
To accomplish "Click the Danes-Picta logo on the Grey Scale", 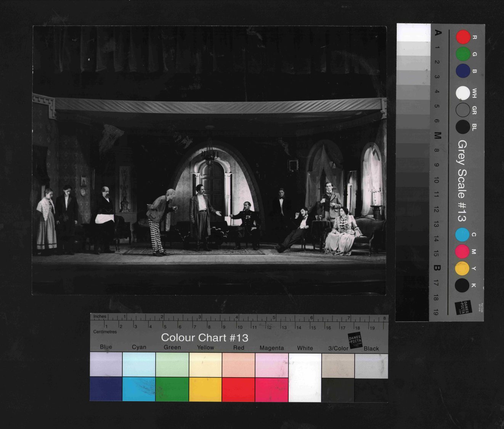I will coord(463,308).
